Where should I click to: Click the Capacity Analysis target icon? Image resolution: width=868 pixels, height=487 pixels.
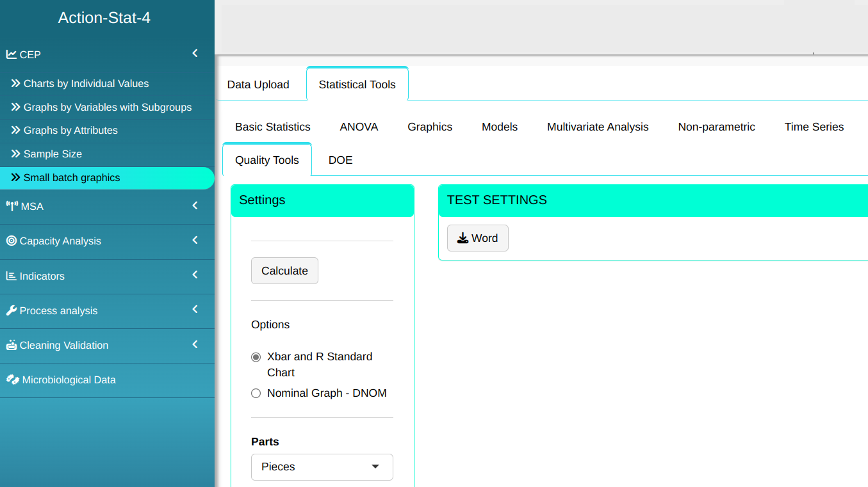(12, 241)
